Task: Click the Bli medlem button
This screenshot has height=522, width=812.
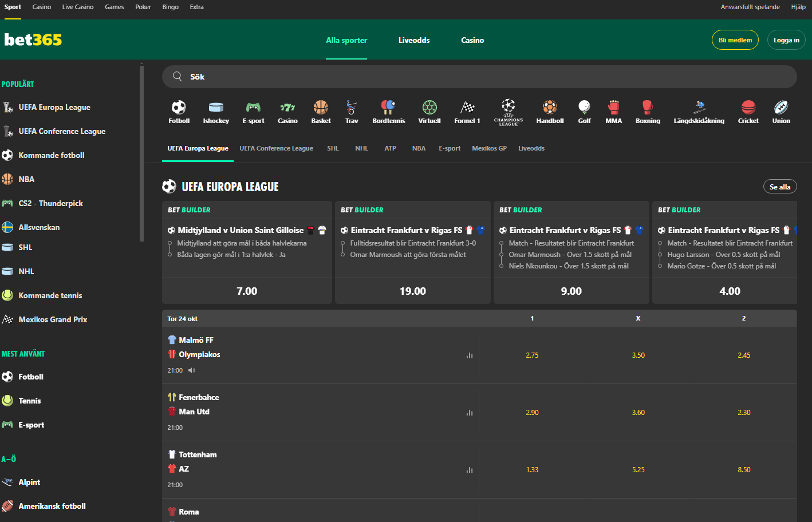Action: (735, 39)
